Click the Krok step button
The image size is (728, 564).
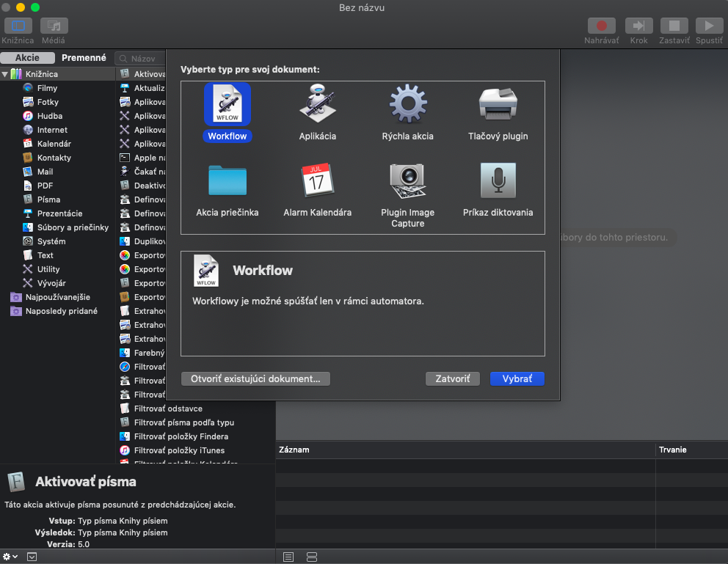[639, 26]
